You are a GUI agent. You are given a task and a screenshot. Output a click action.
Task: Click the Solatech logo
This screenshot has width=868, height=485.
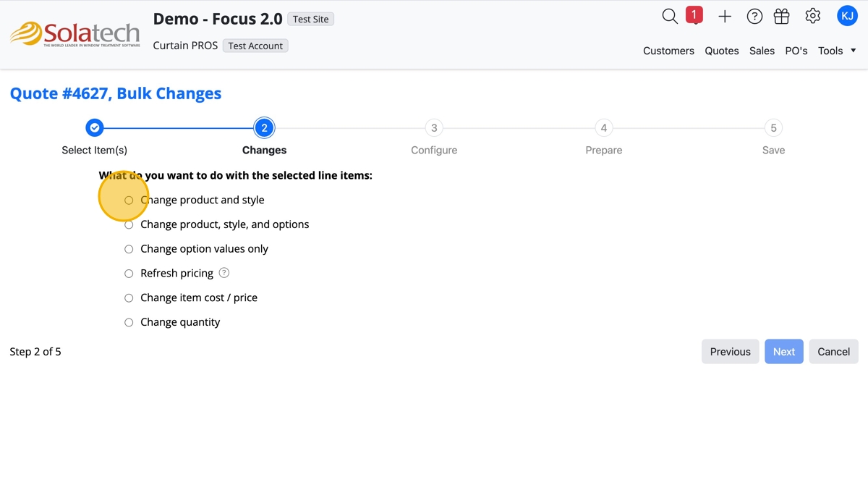coord(75,34)
